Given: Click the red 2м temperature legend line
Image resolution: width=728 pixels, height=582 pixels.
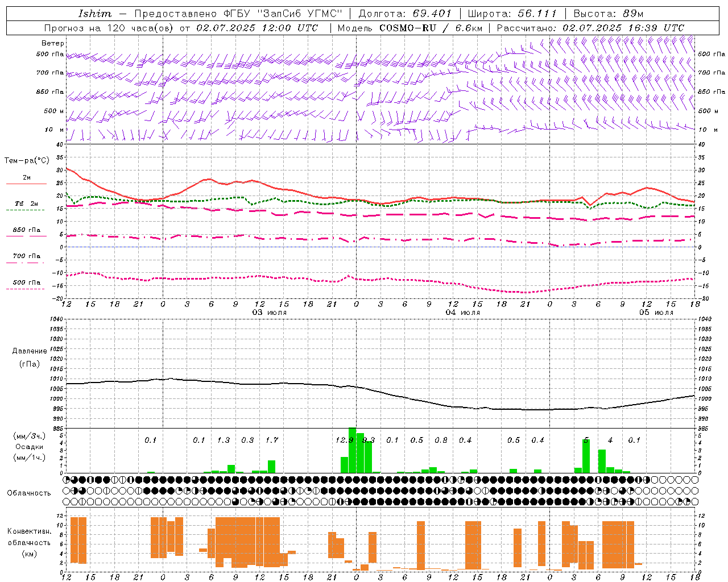Looking at the screenshot, I should click(x=26, y=184).
